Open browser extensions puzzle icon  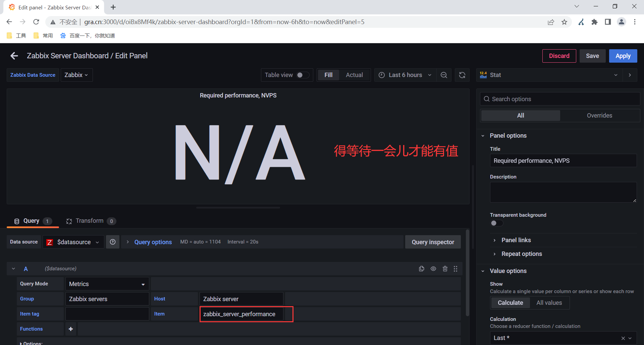(594, 22)
